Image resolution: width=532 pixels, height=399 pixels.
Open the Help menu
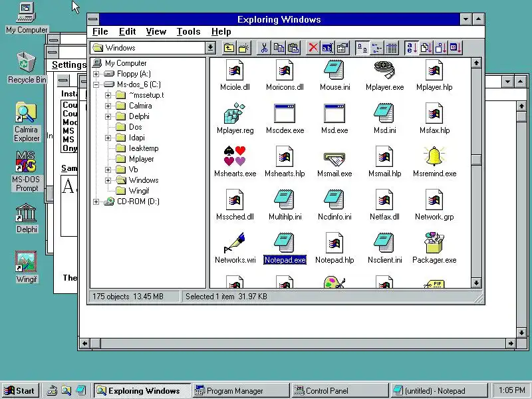[x=221, y=31]
